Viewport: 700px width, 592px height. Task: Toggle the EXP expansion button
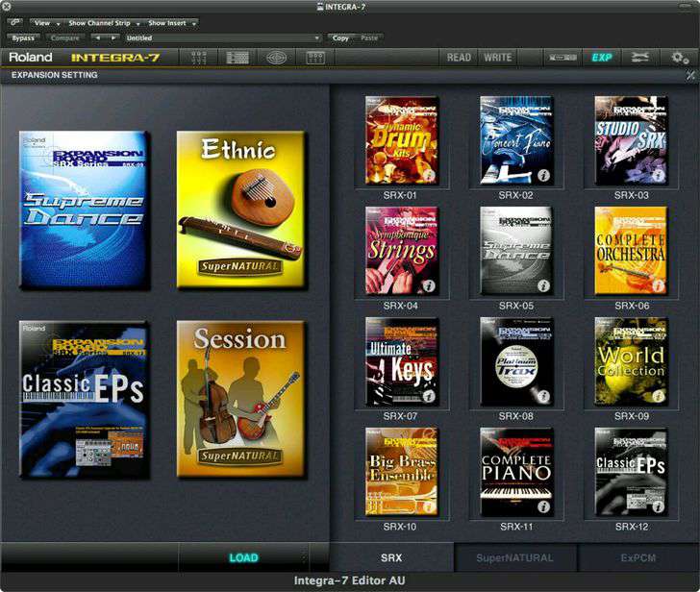click(x=602, y=58)
